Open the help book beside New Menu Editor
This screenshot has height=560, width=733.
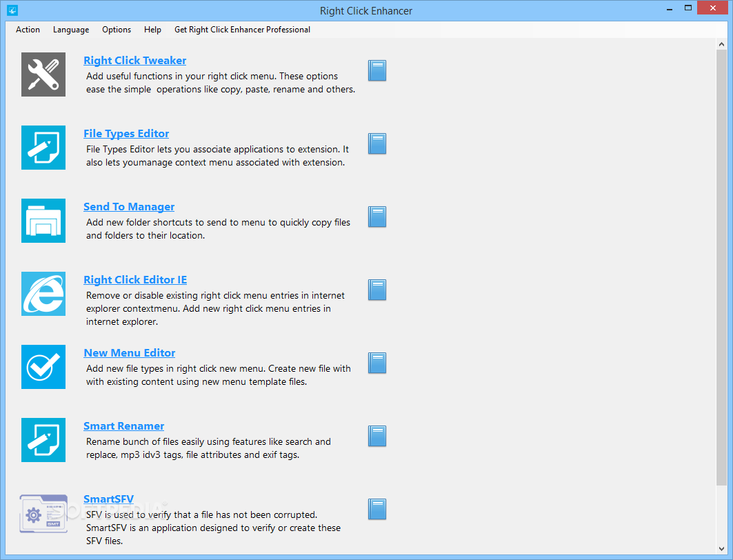[376, 363]
